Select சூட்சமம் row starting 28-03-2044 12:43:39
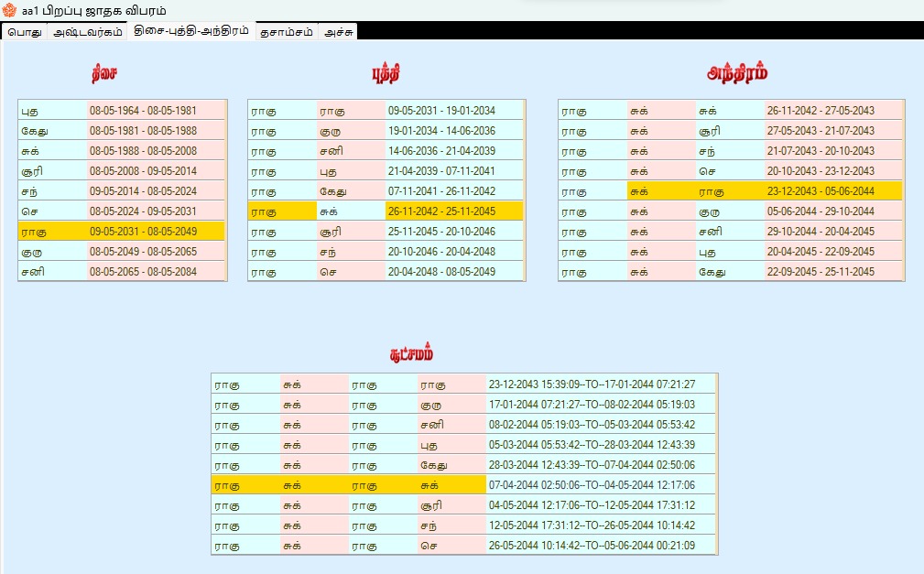Image resolution: width=924 pixels, height=574 pixels. point(463,465)
